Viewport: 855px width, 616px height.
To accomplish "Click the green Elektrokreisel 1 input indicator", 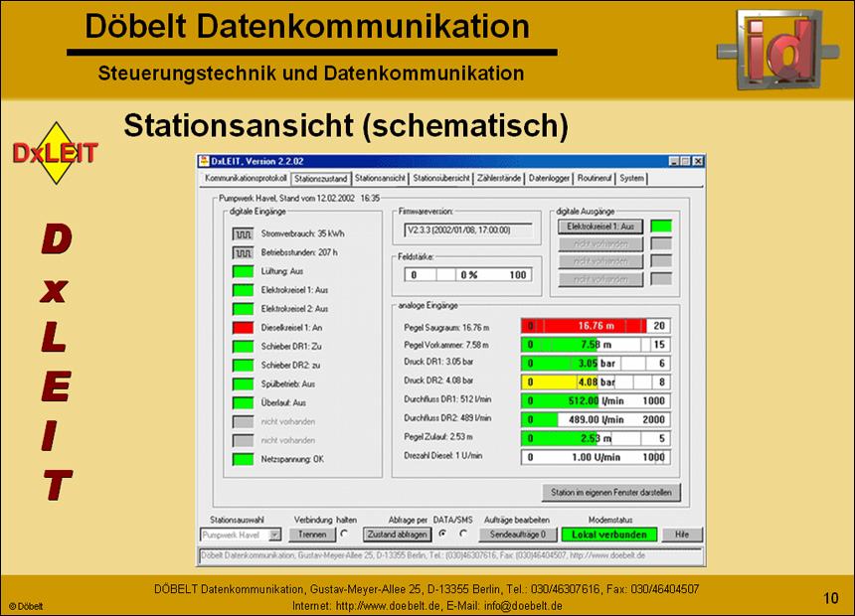I will tap(244, 290).
